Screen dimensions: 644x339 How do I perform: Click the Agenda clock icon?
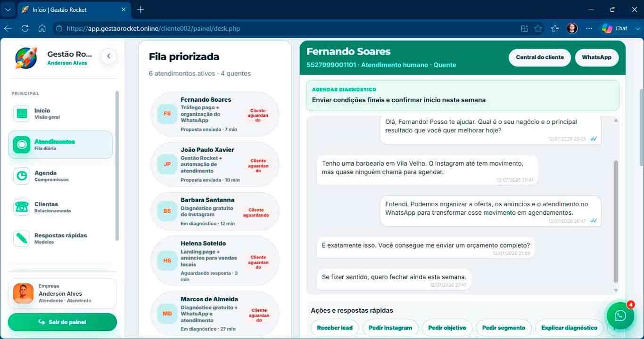[22, 176]
